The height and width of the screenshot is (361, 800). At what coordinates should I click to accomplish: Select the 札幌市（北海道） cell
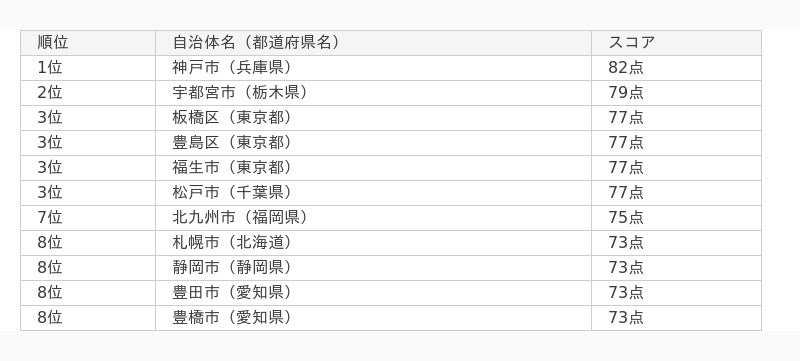pyautogui.click(x=373, y=243)
